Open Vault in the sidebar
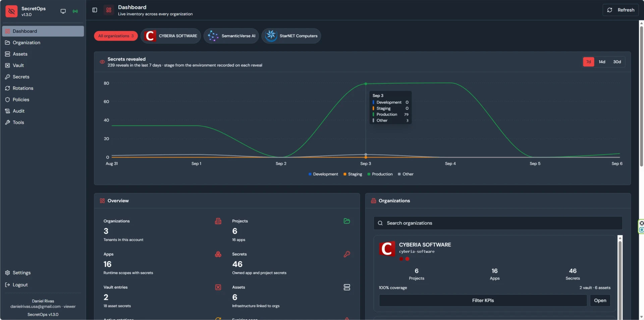 (x=43, y=65)
